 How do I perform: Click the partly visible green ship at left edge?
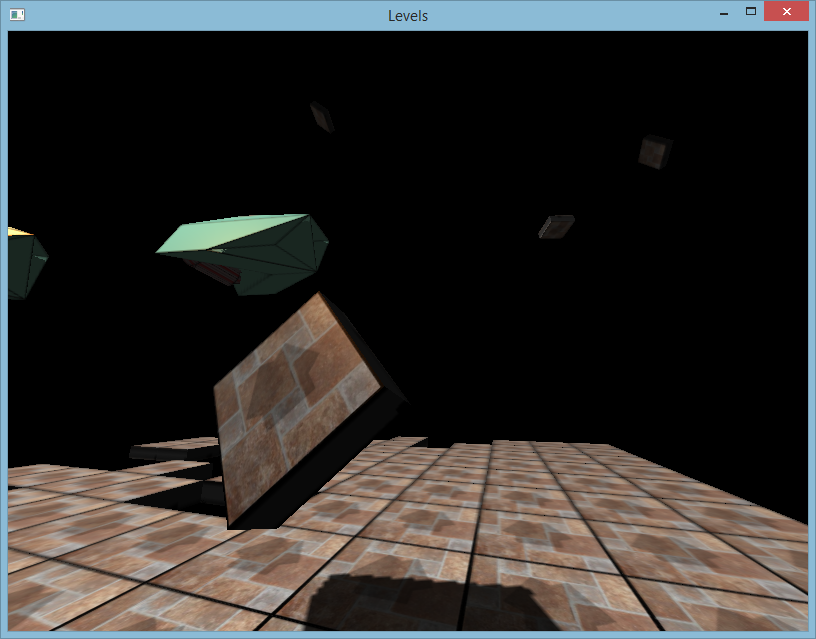pos(27,263)
